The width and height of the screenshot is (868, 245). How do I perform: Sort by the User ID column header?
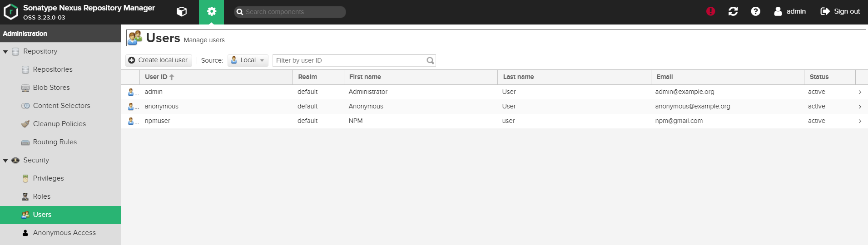156,77
